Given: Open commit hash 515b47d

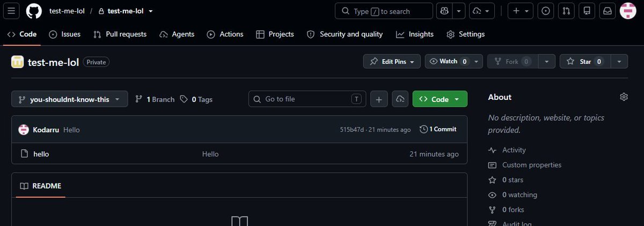Looking at the screenshot, I should point(352,129).
